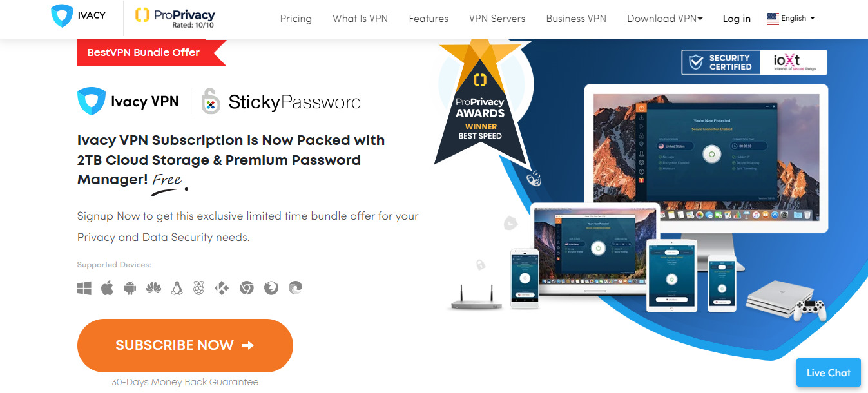
Task: Select the Kodi device icon
Action: (222, 288)
